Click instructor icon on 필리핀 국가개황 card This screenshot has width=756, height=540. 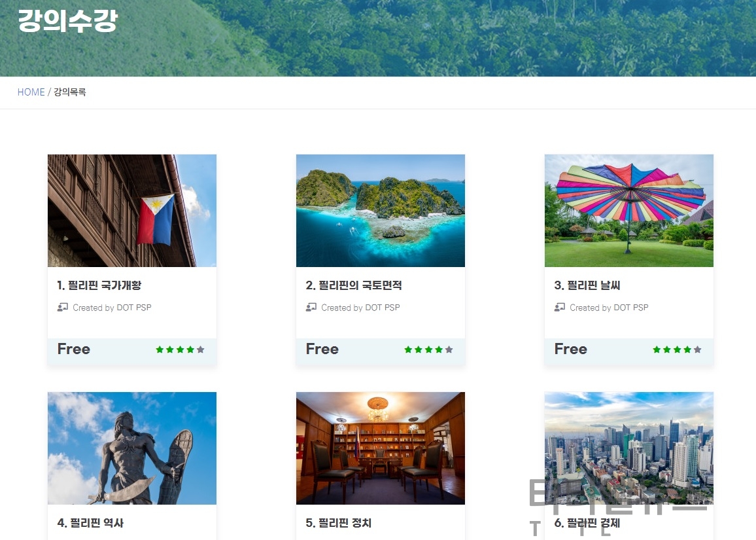[x=63, y=308]
